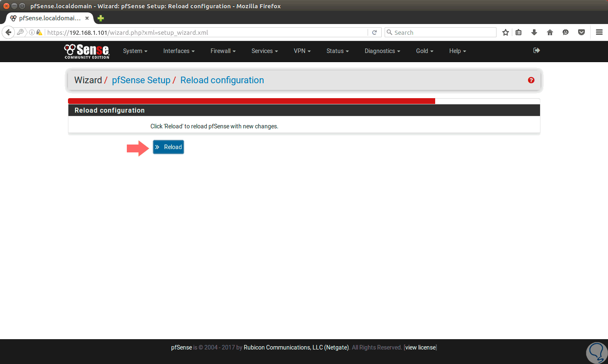Click the Wizard breadcrumb text
608x364 pixels.
point(88,80)
